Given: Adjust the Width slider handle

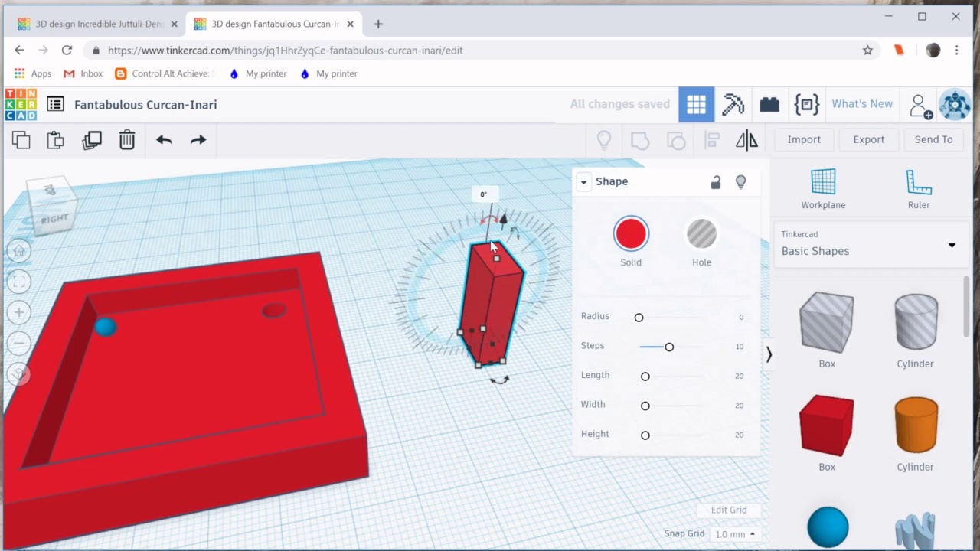Looking at the screenshot, I should pyautogui.click(x=645, y=406).
